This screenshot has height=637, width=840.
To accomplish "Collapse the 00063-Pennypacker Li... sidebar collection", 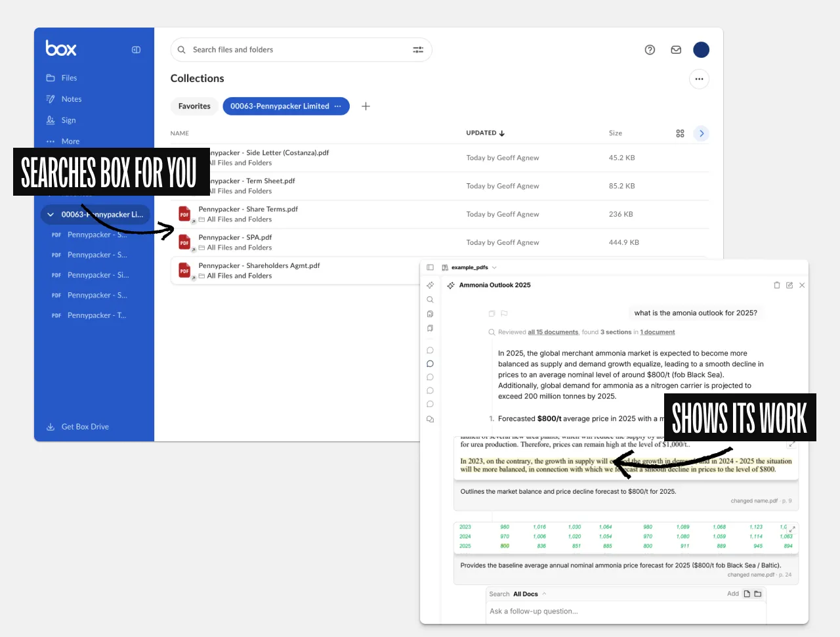I will pyautogui.click(x=51, y=215).
